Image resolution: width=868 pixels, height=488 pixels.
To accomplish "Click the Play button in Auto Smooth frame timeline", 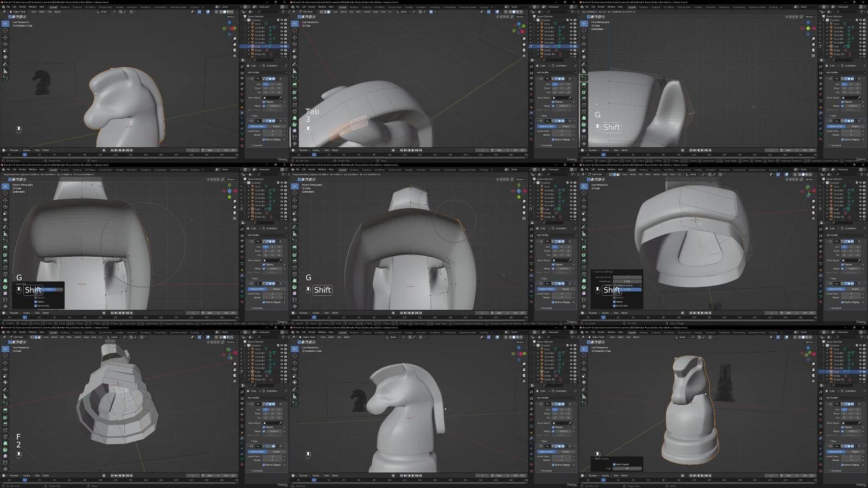I will point(702,476).
